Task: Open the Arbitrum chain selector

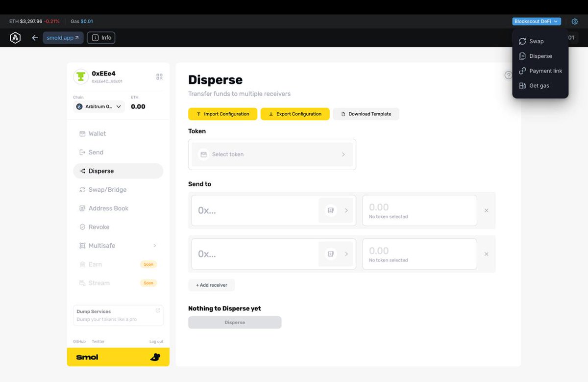Action: 99,106
